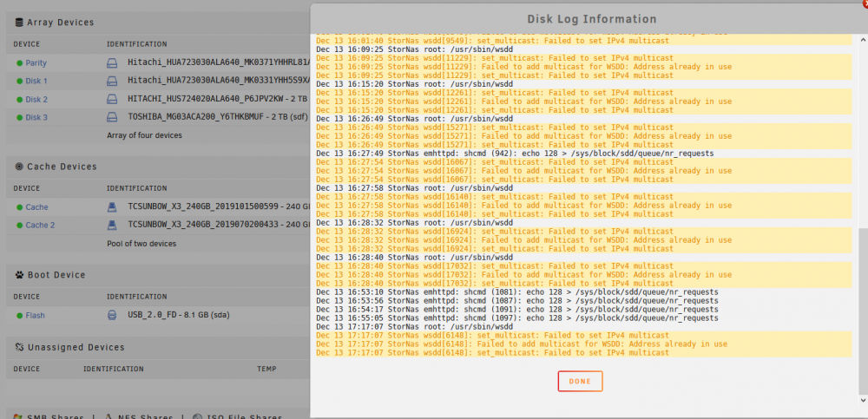Click the Cache Devices section icon

coord(19,166)
